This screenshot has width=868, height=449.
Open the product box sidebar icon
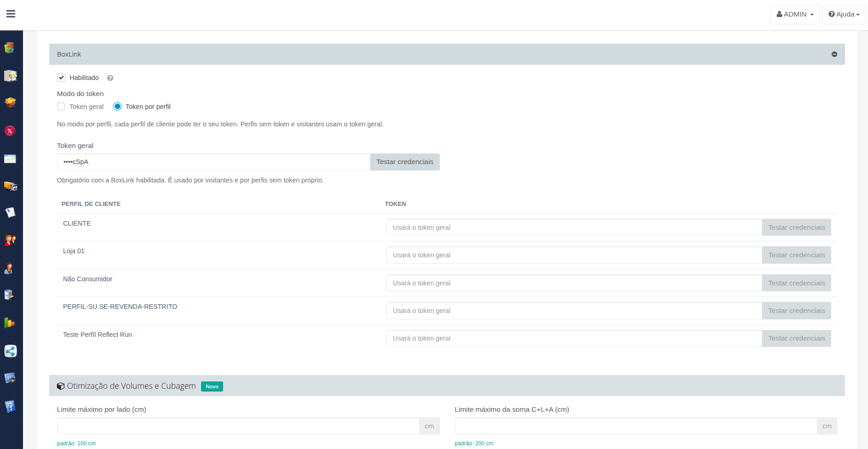(x=10, y=102)
